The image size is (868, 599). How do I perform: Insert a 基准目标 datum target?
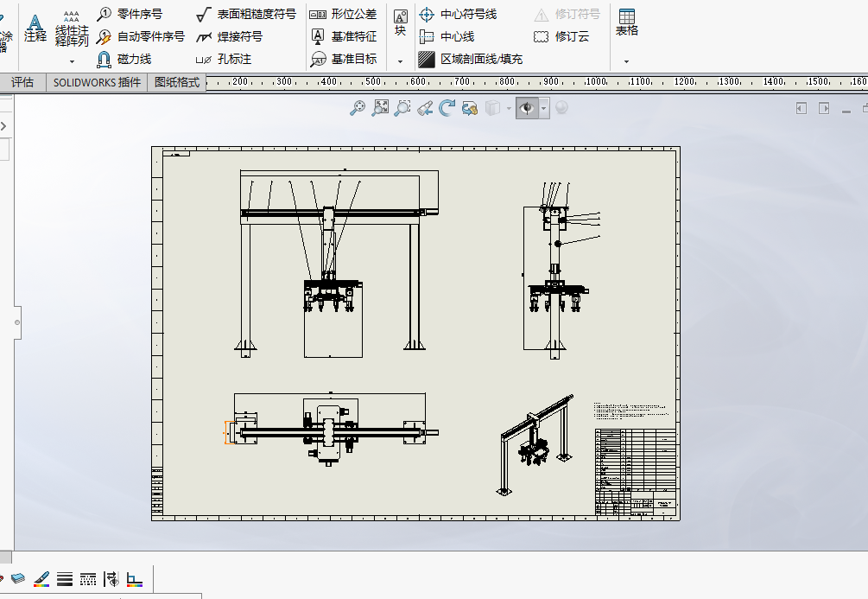[343, 59]
